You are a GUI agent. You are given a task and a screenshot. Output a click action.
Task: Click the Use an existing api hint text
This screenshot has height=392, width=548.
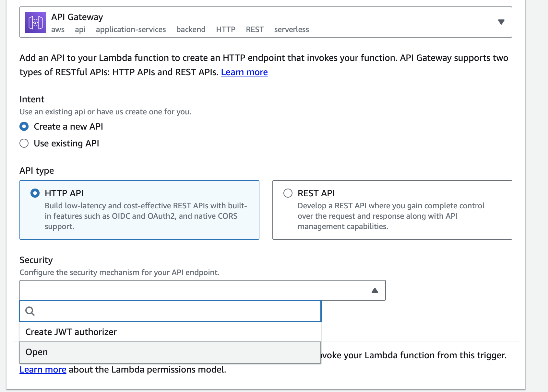click(x=105, y=112)
